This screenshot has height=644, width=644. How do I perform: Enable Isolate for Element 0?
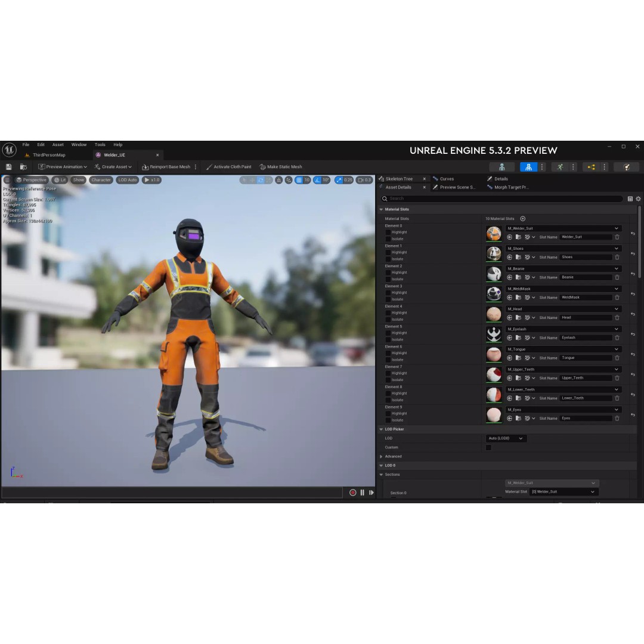click(388, 239)
